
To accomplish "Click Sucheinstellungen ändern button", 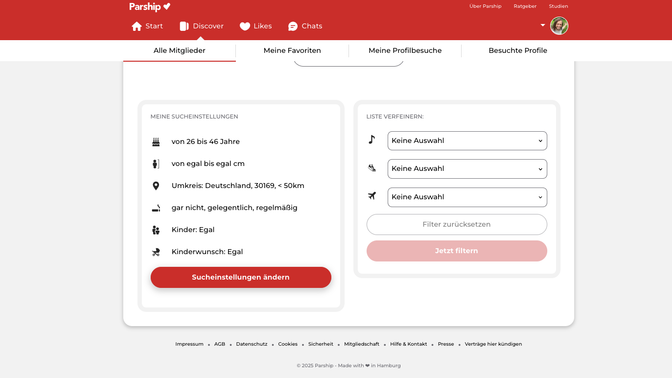I will coord(241,277).
